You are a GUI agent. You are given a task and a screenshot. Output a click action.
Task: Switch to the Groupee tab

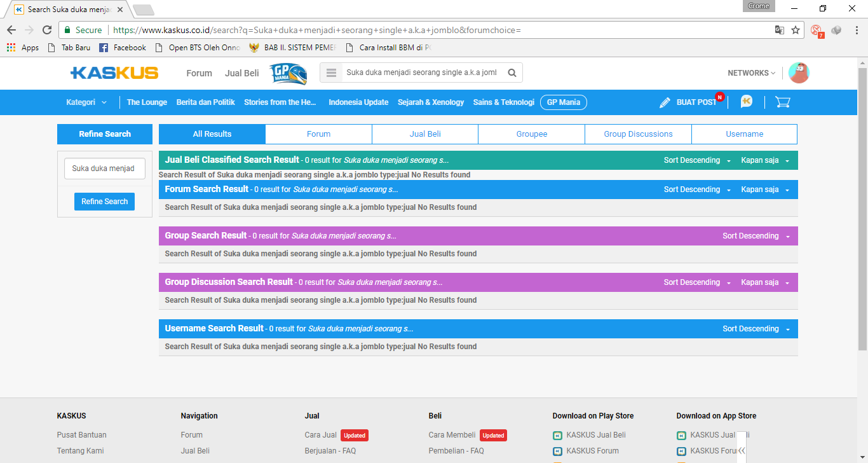[x=532, y=134]
